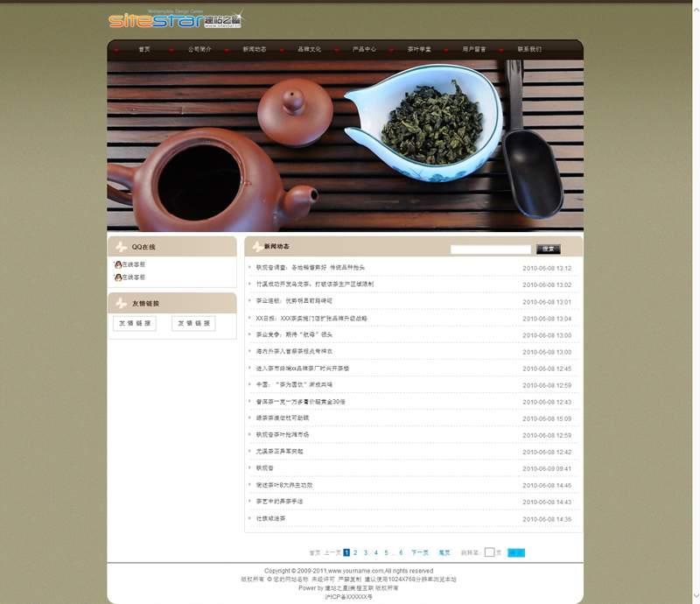Click the news search text field

click(490, 249)
